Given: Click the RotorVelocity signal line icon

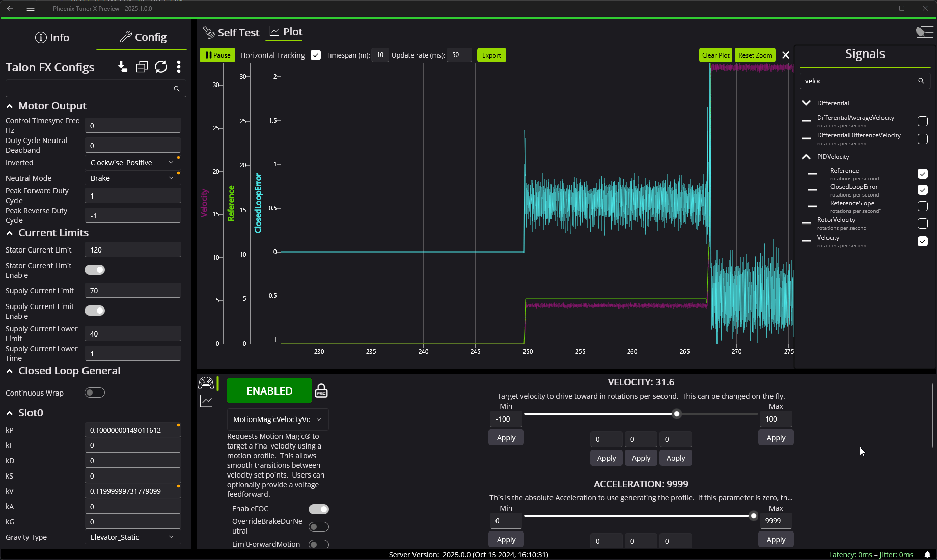Looking at the screenshot, I should 806,223.
